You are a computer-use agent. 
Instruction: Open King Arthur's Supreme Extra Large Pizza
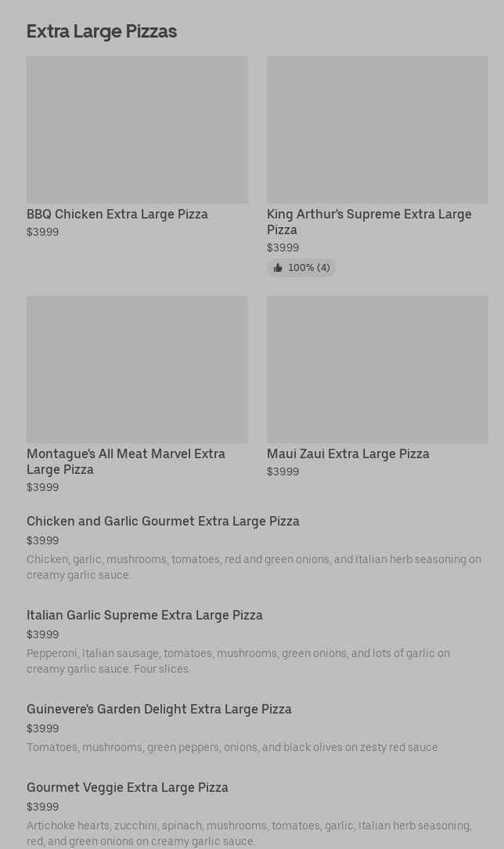369,222
